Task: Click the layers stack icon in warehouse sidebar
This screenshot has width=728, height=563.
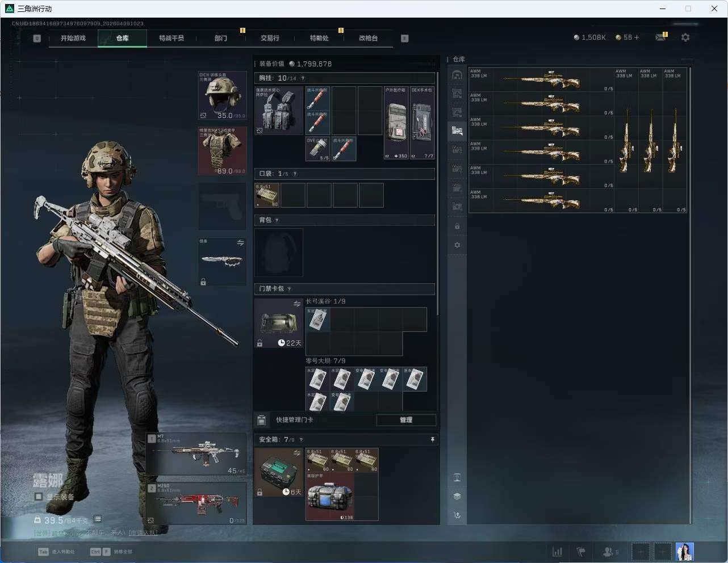Action: click(x=457, y=496)
